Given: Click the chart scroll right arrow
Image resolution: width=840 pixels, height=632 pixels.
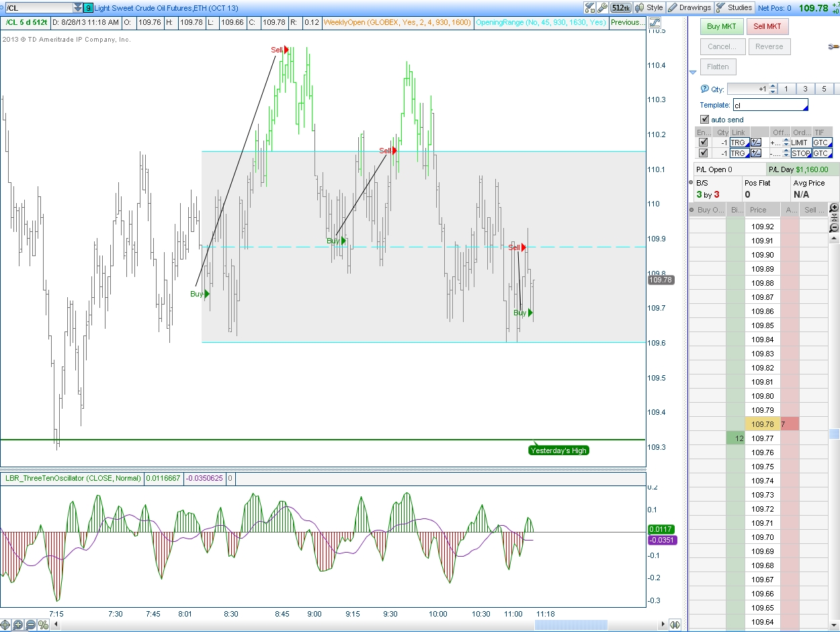Looking at the screenshot, I should 663,625.
